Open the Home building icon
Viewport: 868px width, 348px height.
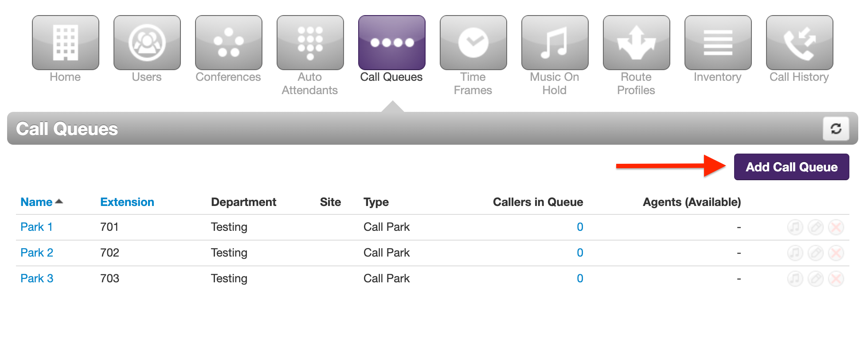[66, 43]
